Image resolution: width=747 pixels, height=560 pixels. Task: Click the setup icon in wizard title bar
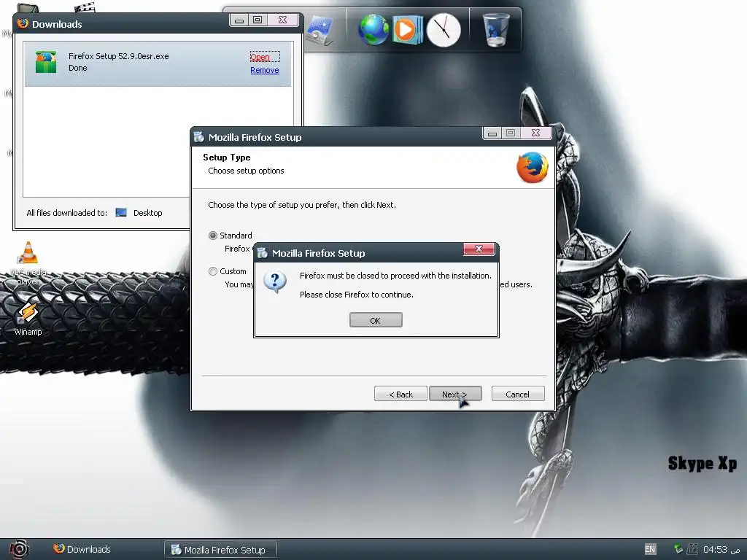(199, 137)
